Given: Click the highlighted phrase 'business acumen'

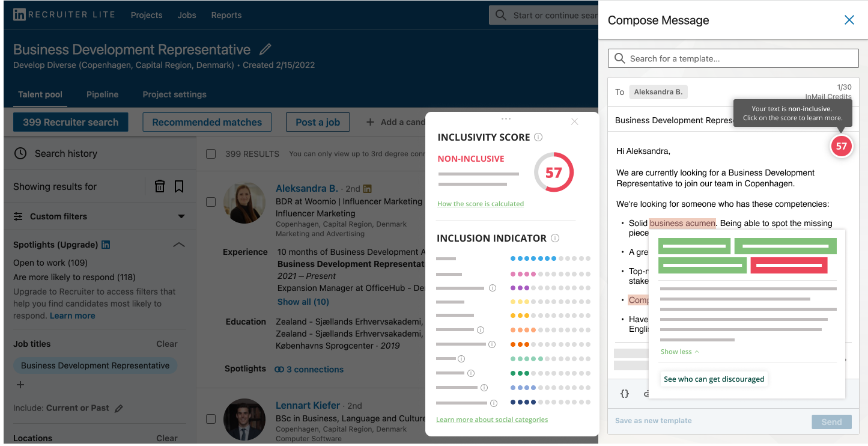Looking at the screenshot, I should pyautogui.click(x=682, y=223).
